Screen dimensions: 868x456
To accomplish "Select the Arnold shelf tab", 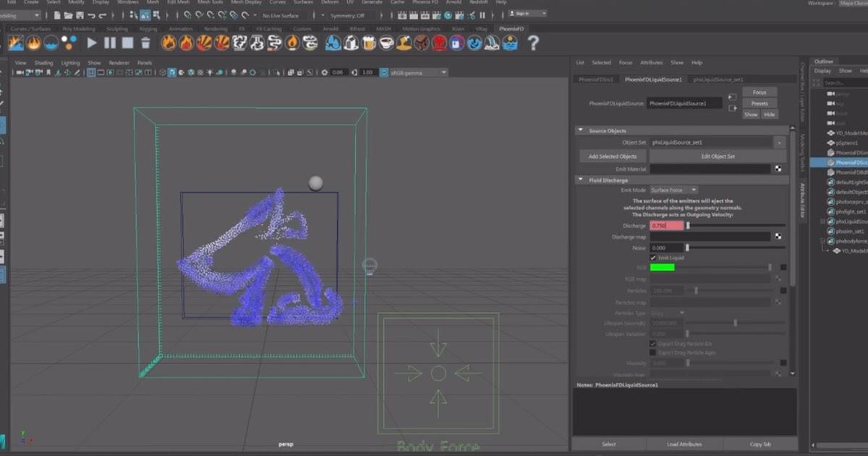I will pos(331,29).
